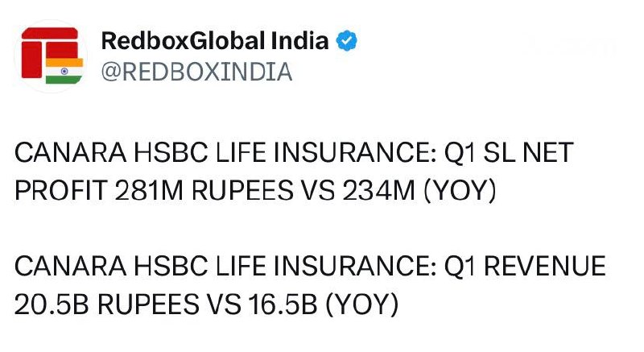
Task: Open the RedboxGlobal India profile avatar
Action: 51,56
